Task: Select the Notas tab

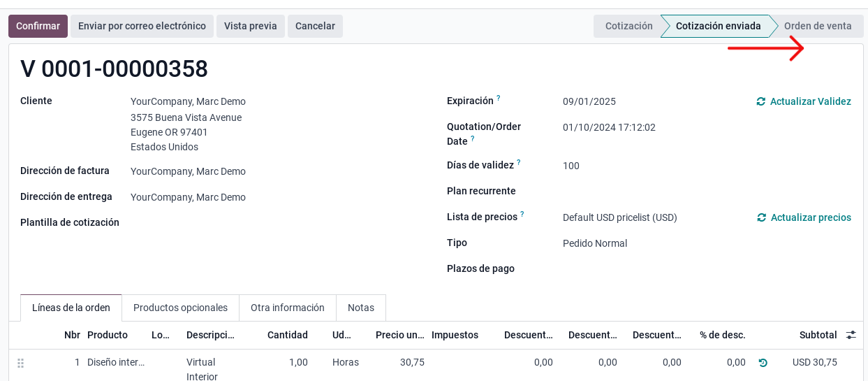Action: tap(361, 308)
